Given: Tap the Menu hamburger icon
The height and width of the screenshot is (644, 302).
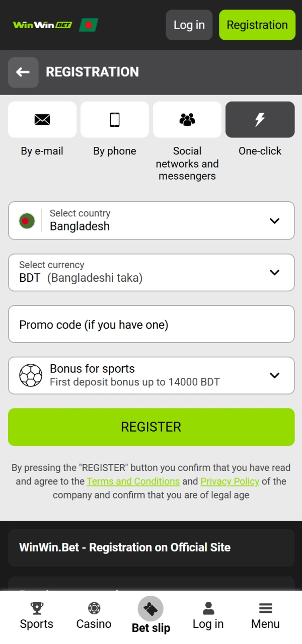Looking at the screenshot, I should coord(265,609).
